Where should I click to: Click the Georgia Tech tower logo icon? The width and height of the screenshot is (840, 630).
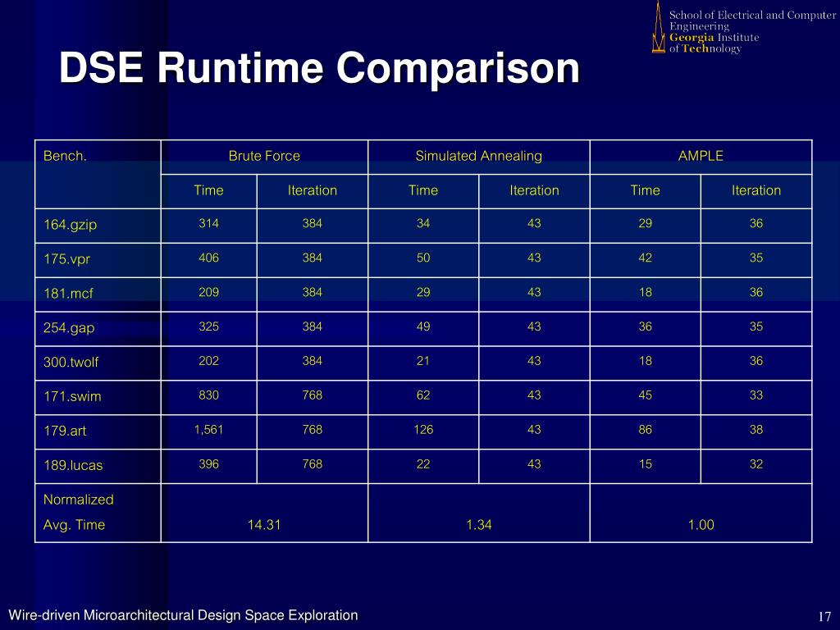point(659,27)
